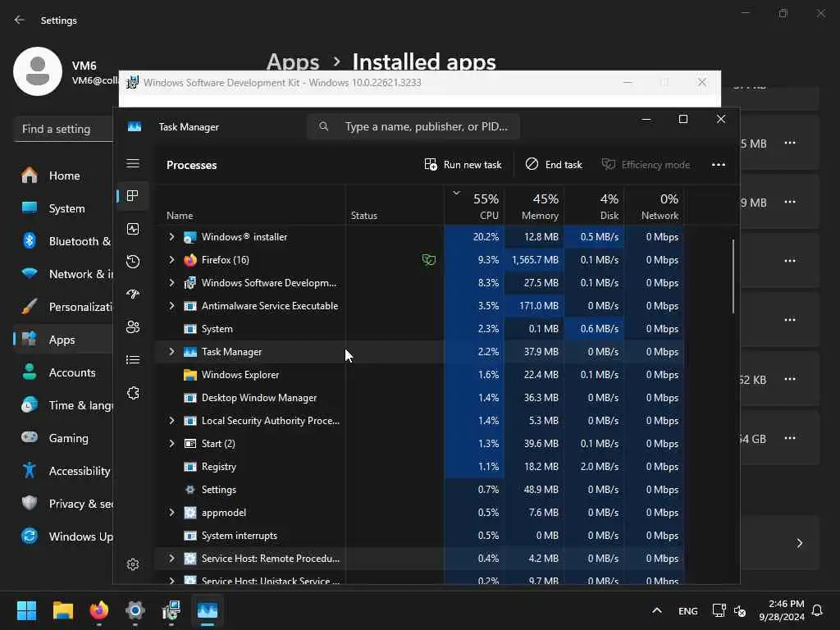Open notification bell in system tray
840x630 pixels.
coord(818,610)
